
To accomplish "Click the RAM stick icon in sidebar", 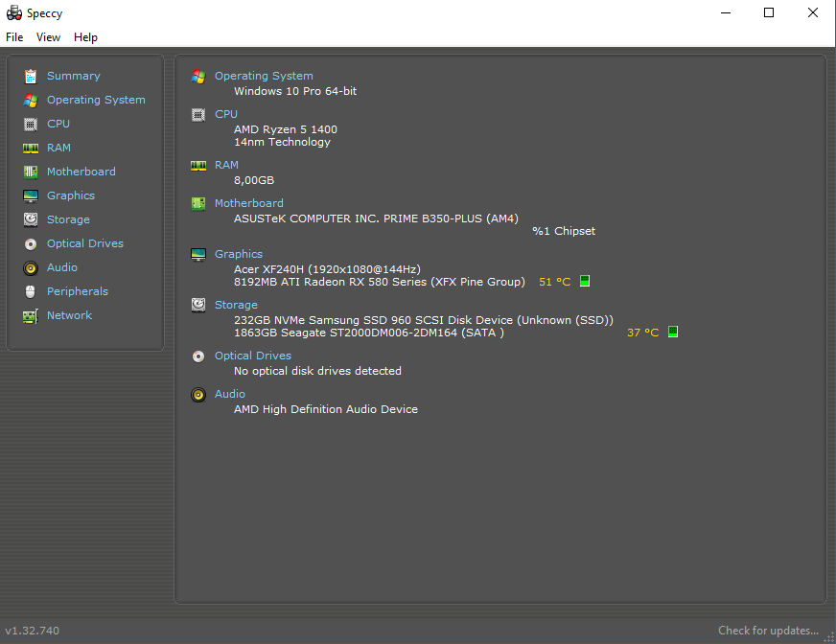I will [31, 149].
